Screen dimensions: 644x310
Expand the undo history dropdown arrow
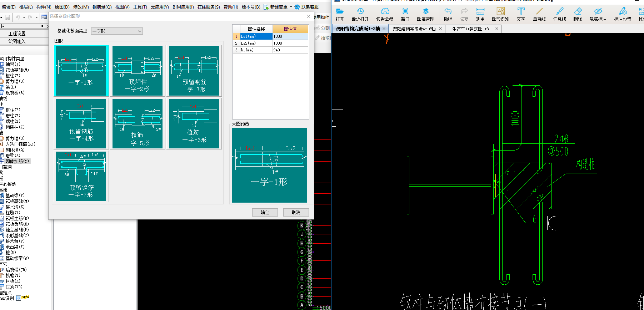click(x=24, y=17)
